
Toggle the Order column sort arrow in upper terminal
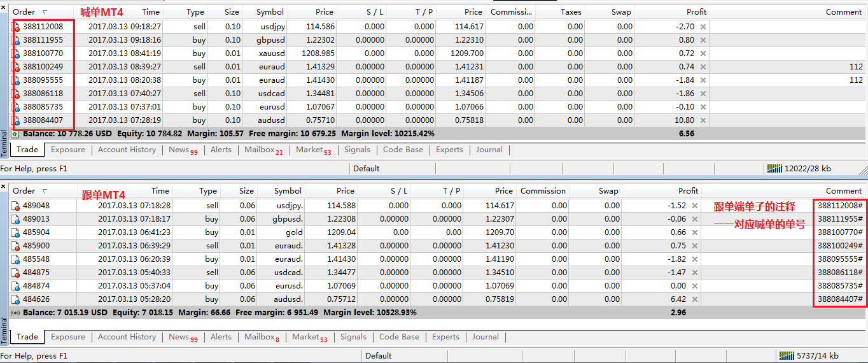[44, 12]
